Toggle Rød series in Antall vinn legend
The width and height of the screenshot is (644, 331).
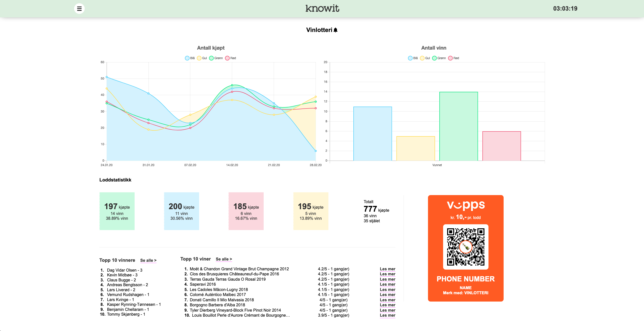coord(453,58)
